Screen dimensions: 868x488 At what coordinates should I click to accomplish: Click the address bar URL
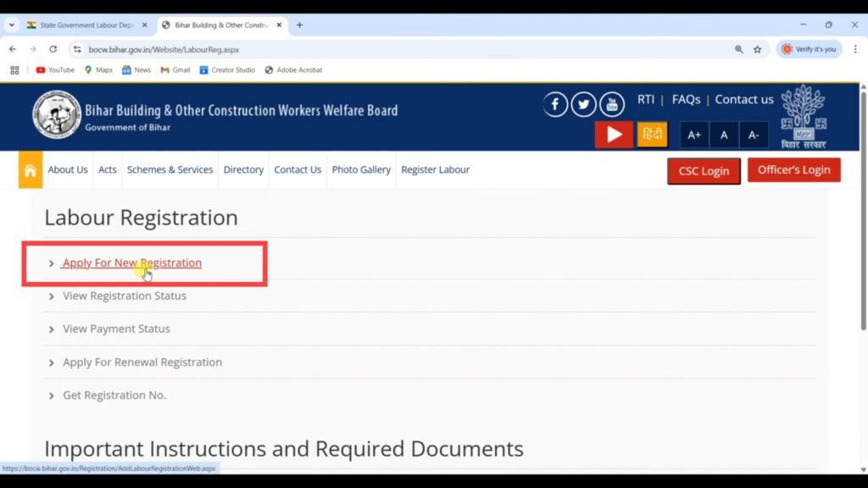[x=164, y=50]
